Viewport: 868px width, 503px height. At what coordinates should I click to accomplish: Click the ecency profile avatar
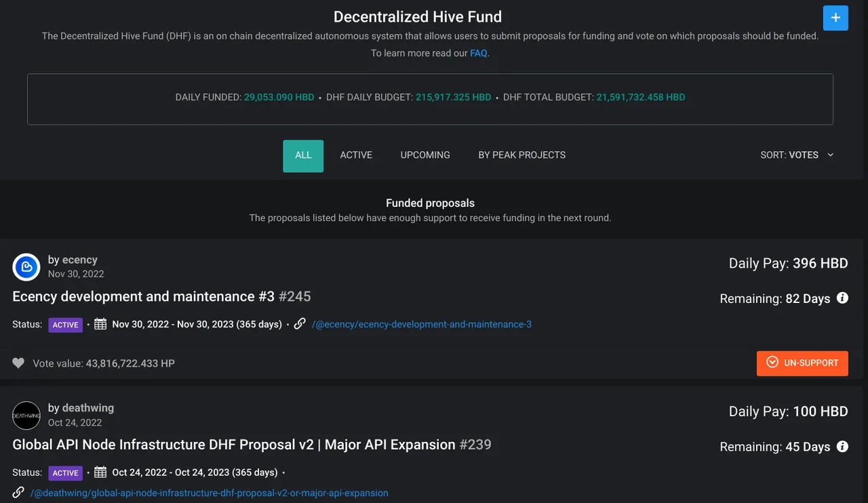(26, 267)
